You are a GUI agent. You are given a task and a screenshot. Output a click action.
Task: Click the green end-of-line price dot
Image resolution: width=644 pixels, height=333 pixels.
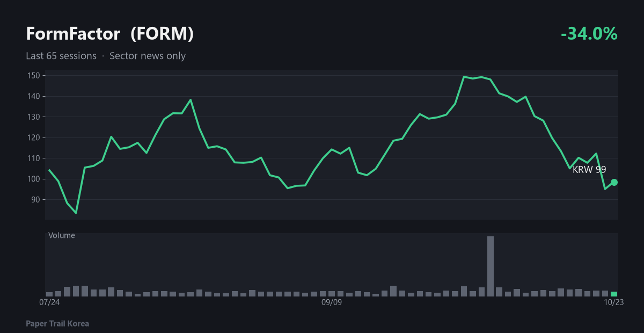[614, 182]
